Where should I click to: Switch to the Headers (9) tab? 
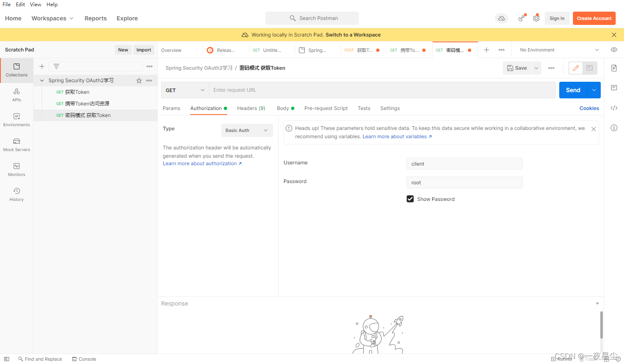[x=251, y=108]
